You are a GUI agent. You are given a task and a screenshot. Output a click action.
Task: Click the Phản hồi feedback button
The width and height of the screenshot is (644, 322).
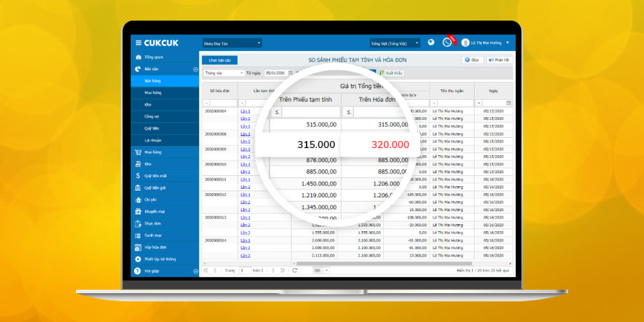[499, 60]
